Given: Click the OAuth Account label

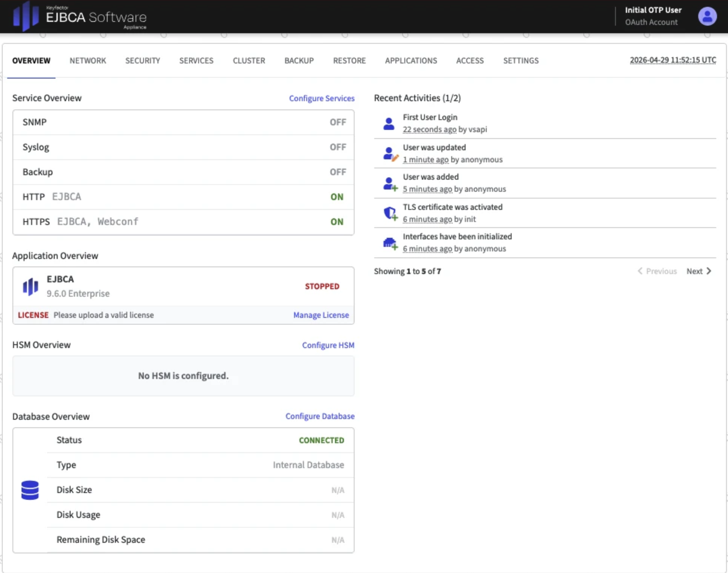Looking at the screenshot, I should click(x=651, y=22).
